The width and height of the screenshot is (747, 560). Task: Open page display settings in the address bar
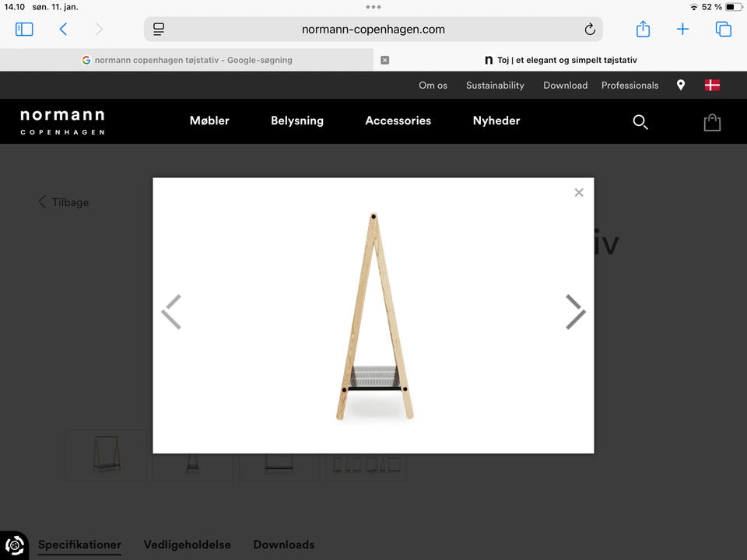click(159, 29)
